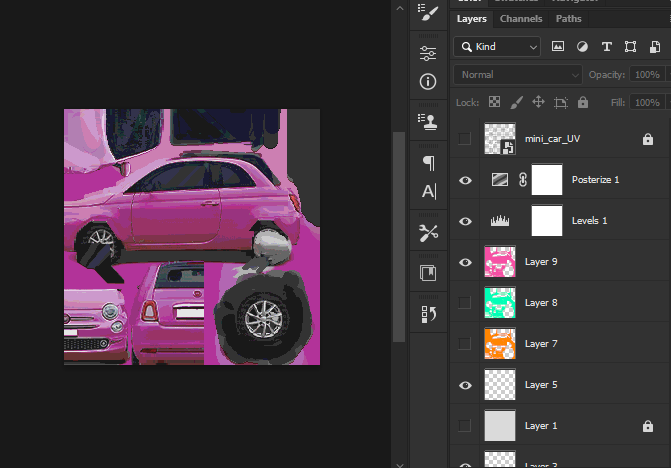This screenshot has width=671, height=468.
Task: Select the layer named Levels 1
Action: [x=589, y=221]
